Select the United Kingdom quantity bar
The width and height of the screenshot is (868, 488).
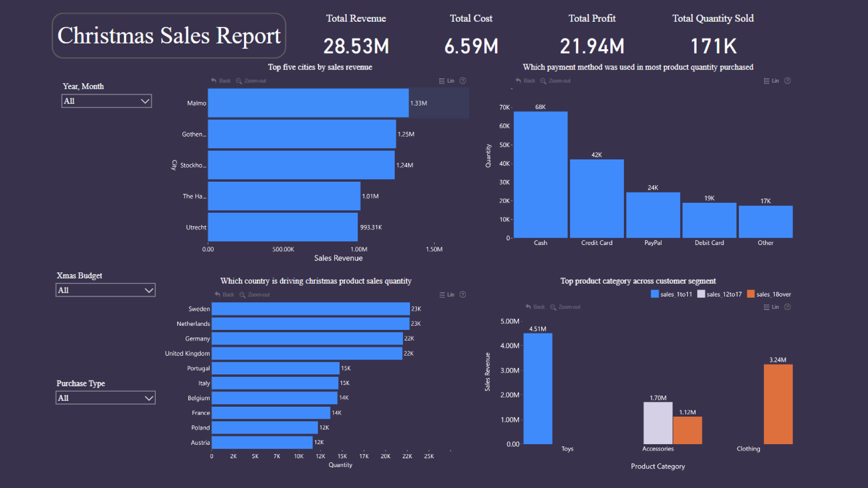coord(307,353)
